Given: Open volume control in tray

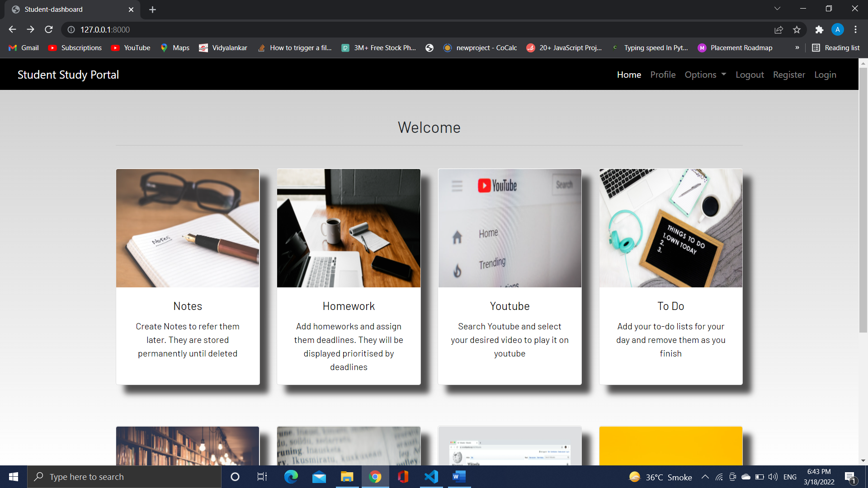Looking at the screenshot, I should [773, 477].
